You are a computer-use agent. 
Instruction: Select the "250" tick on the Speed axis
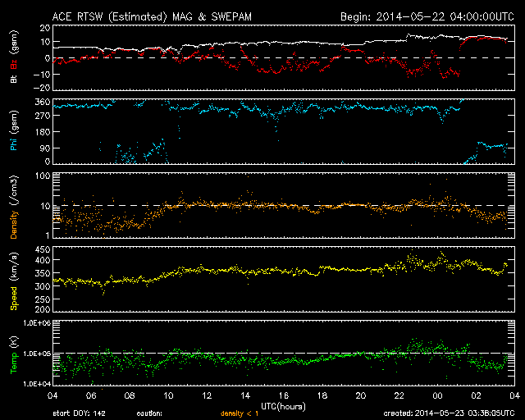coord(43,299)
